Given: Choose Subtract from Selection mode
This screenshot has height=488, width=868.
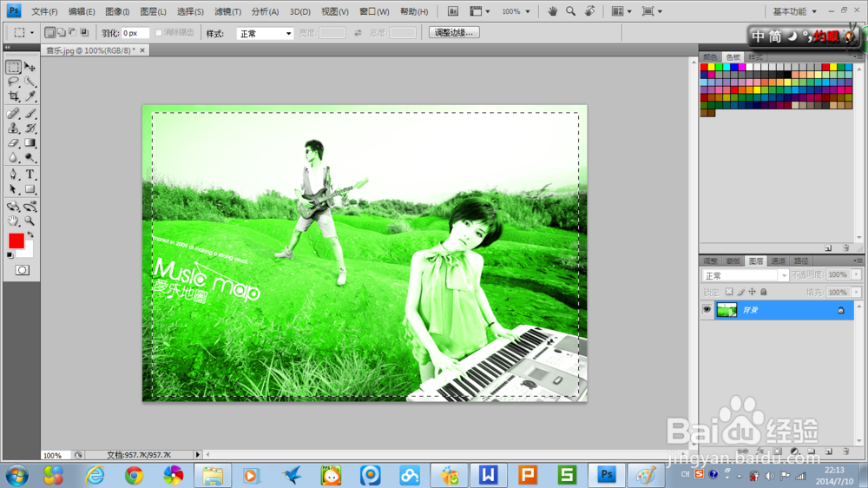Looking at the screenshot, I should pos(73,33).
